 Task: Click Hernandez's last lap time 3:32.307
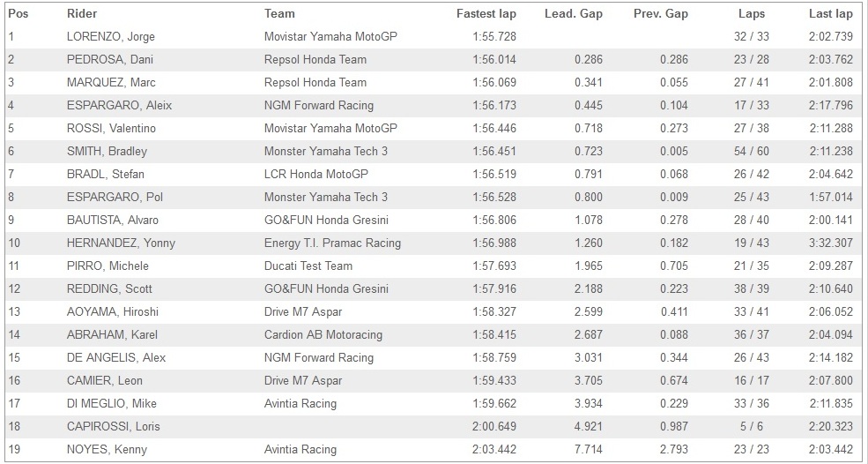click(x=830, y=243)
